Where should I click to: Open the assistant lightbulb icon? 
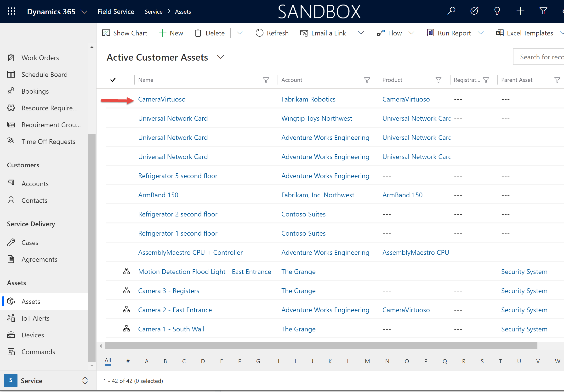pyautogui.click(x=497, y=11)
